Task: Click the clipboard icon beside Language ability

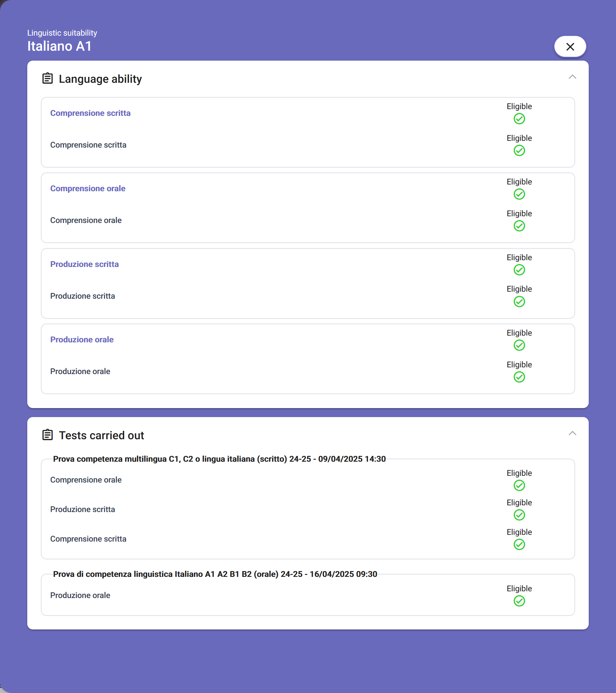Action: (x=47, y=78)
